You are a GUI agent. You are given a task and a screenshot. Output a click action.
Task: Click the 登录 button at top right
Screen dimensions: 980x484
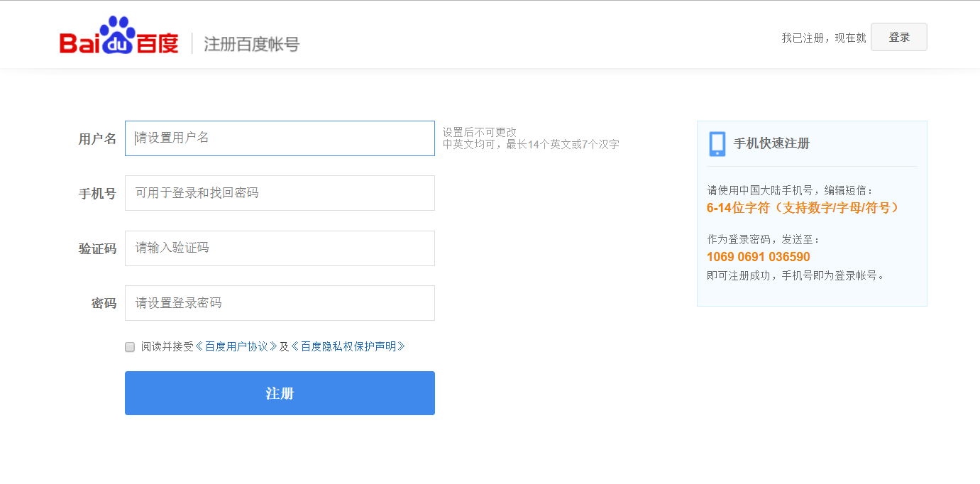(x=899, y=37)
